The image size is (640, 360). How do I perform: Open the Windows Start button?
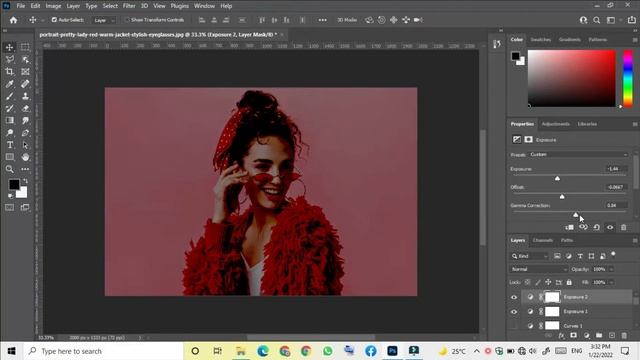point(11,351)
